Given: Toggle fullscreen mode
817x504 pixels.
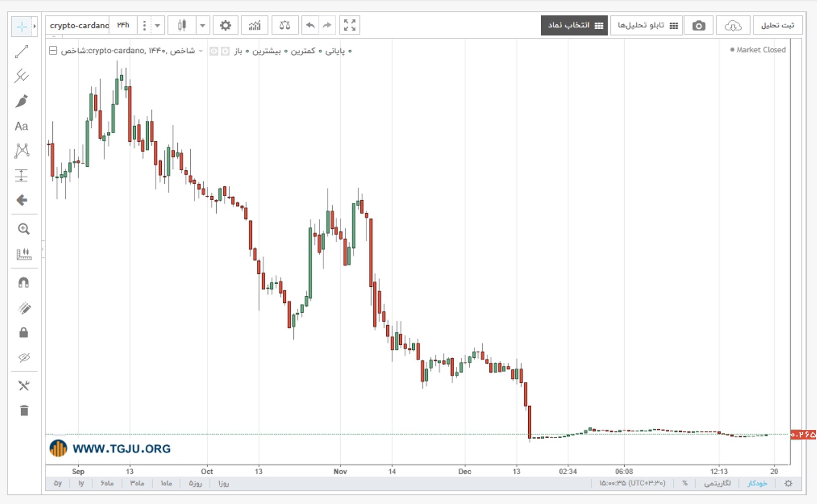Looking at the screenshot, I should (350, 25).
